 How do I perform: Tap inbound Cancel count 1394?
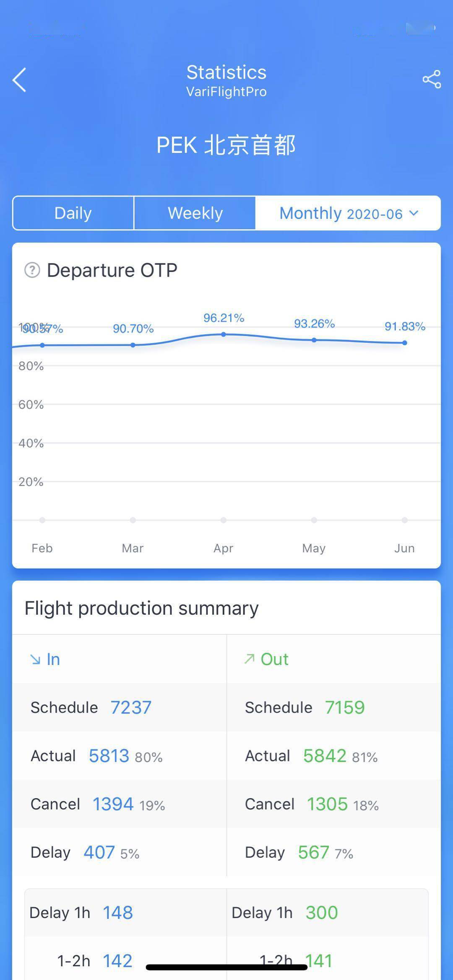coord(113,804)
